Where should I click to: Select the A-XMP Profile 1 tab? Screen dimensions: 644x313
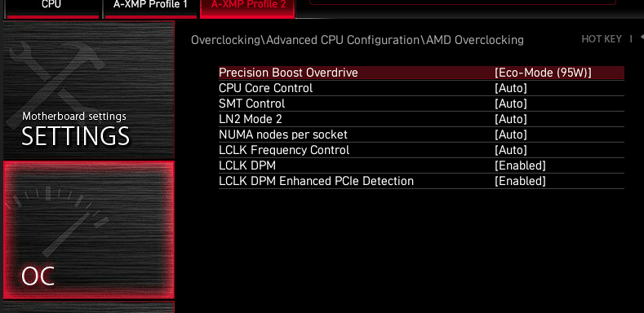point(150,9)
